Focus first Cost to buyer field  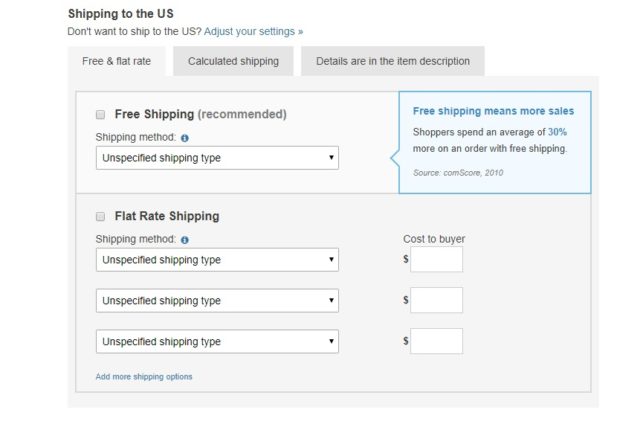click(436, 259)
